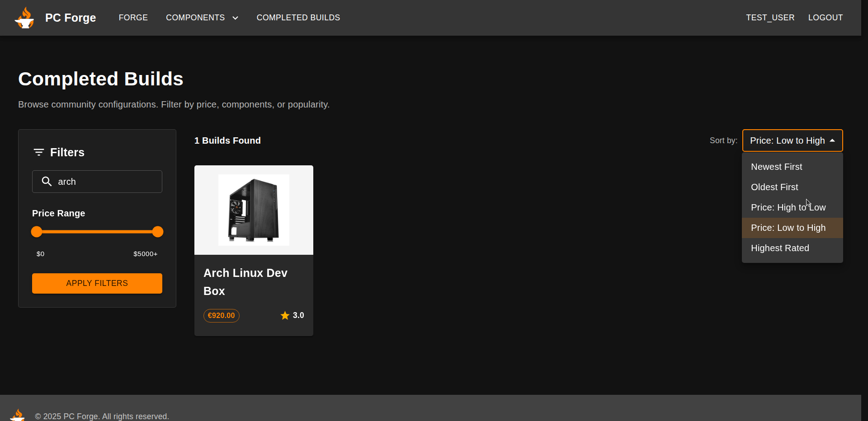Sort by Price: High to Low
The height and width of the screenshot is (421, 868).
point(788,207)
